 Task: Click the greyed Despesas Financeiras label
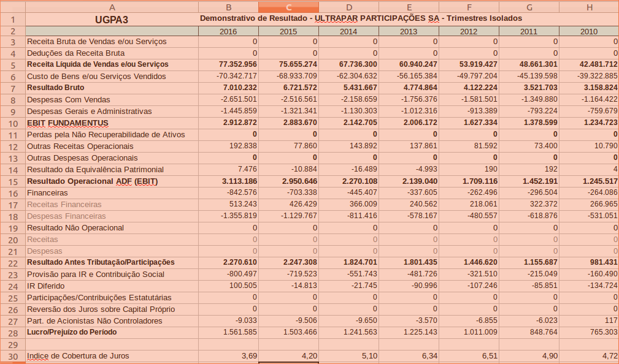click(x=66, y=216)
